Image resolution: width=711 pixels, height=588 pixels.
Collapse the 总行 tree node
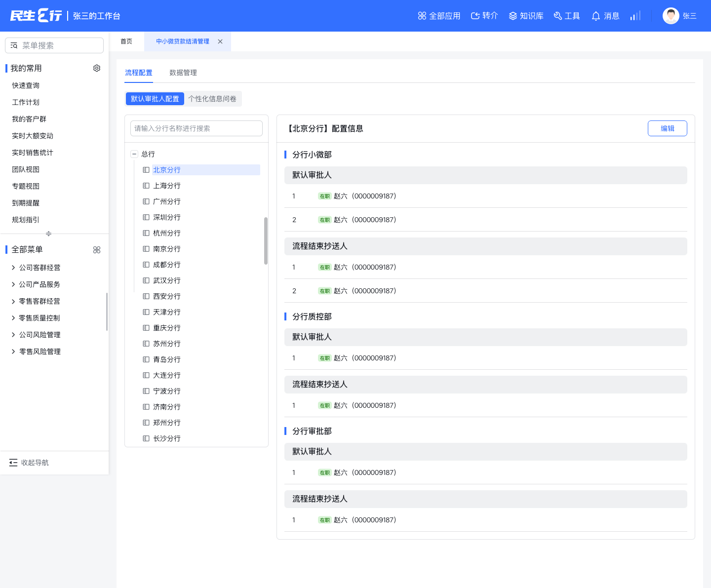[x=134, y=154]
